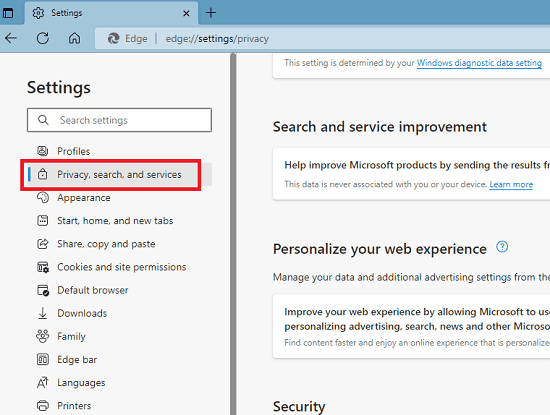Click the Printers icon
The width and height of the screenshot is (550, 415).
tap(42, 406)
